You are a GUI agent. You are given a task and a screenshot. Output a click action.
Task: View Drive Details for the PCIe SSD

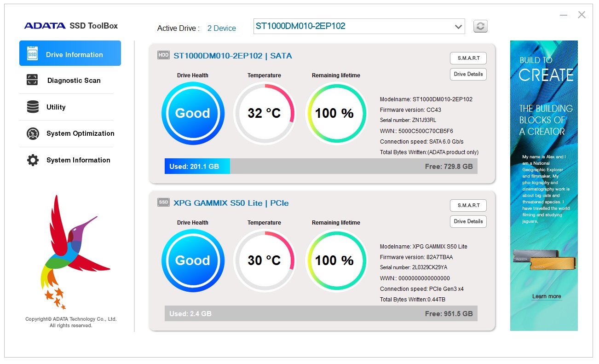point(468,221)
